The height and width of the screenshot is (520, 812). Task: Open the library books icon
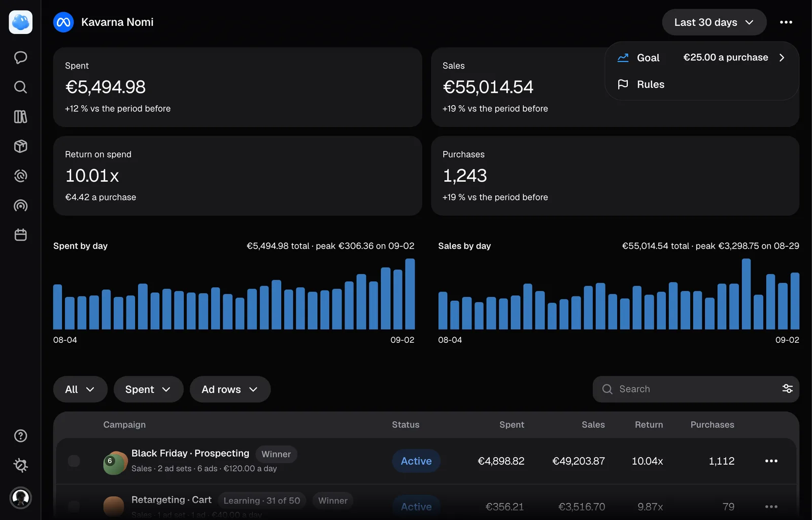coord(20,117)
